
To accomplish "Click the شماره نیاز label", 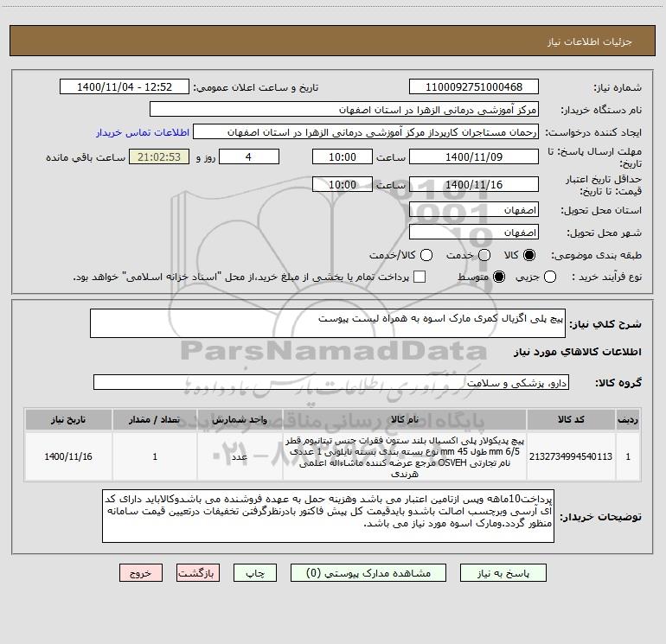I will point(618,87).
